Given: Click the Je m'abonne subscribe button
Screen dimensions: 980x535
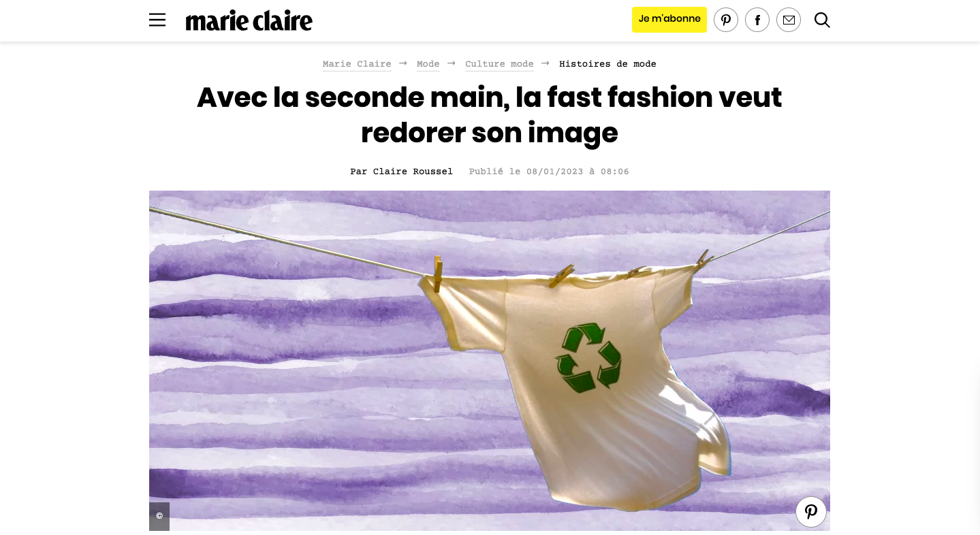Looking at the screenshot, I should pos(669,19).
